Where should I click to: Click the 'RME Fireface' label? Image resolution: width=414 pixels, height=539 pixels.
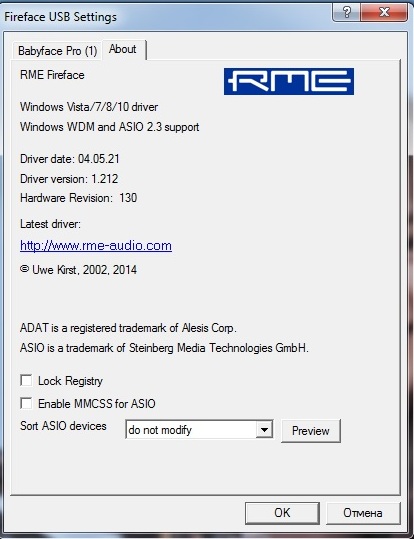coord(52,75)
